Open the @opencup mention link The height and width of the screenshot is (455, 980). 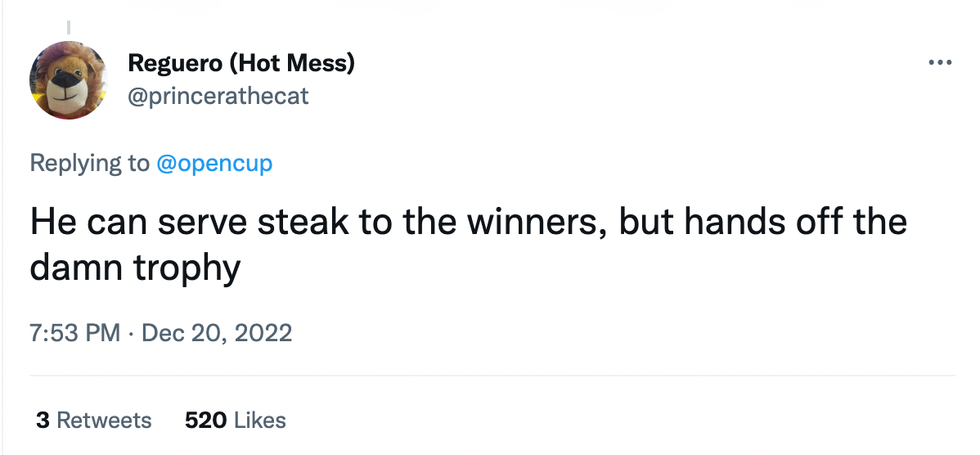(214, 163)
